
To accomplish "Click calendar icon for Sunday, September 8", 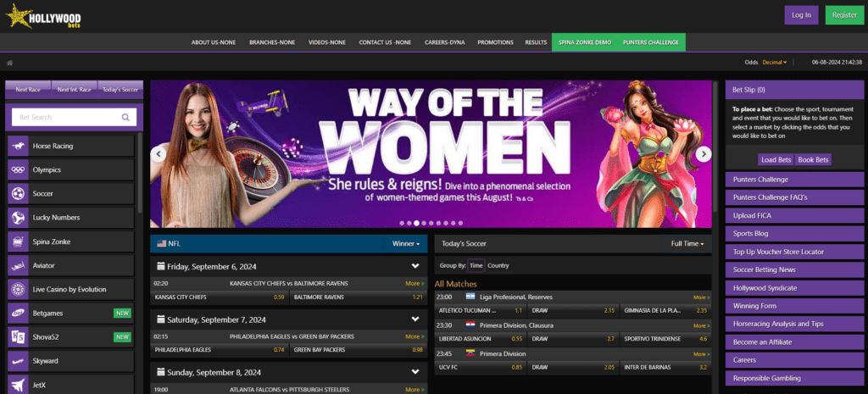I will (x=161, y=373).
